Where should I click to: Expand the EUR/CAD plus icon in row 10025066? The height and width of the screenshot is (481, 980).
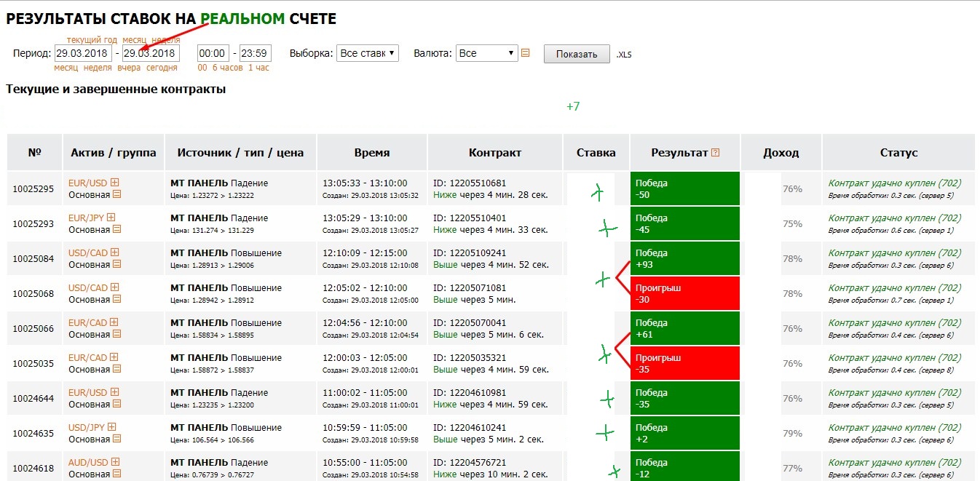pyautogui.click(x=114, y=323)
